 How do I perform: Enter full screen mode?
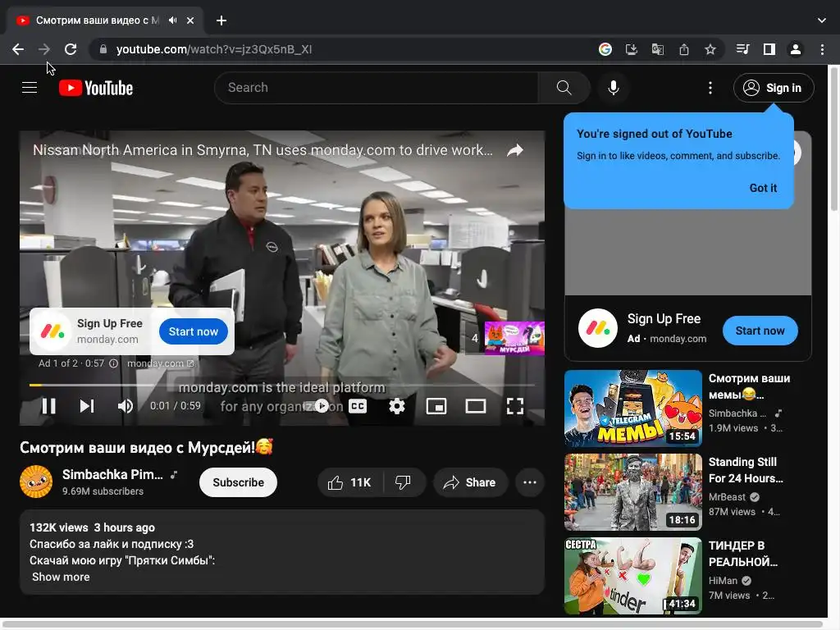(515, 406)
